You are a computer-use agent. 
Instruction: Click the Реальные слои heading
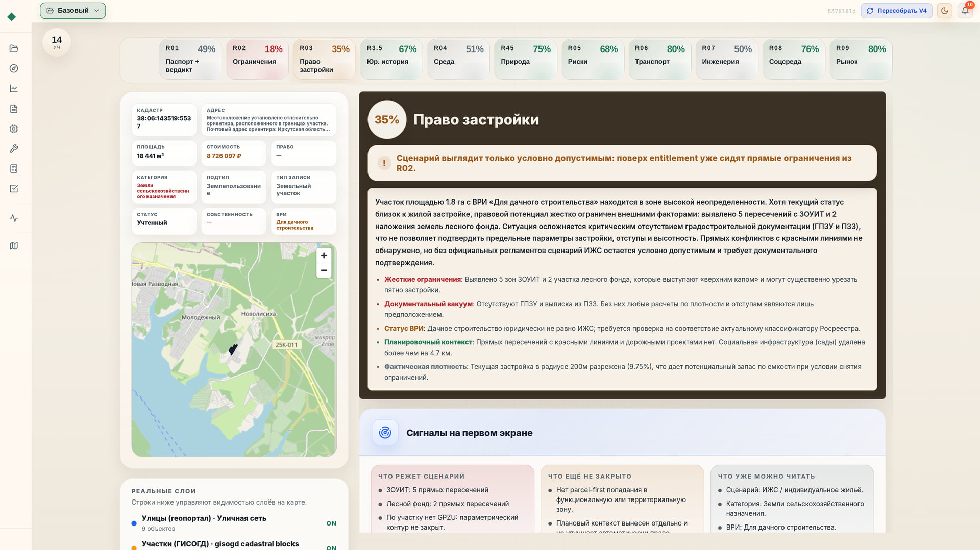[163, 491]
